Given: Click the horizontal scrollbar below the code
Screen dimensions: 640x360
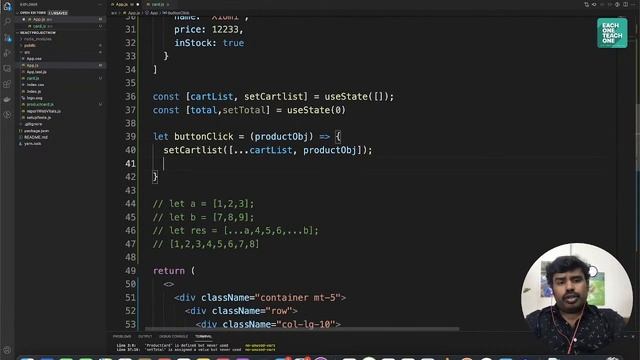Looking at the screenshot, I should click(x=302, y=329).
